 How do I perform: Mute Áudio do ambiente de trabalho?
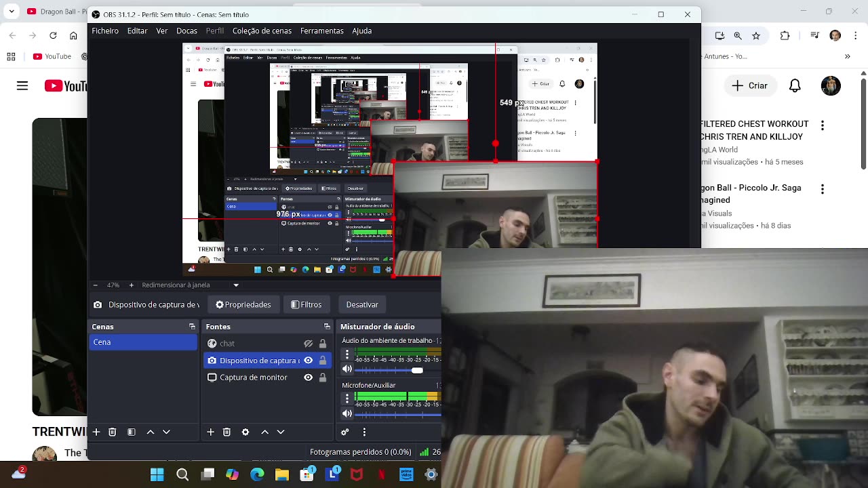tap(347, 369)
